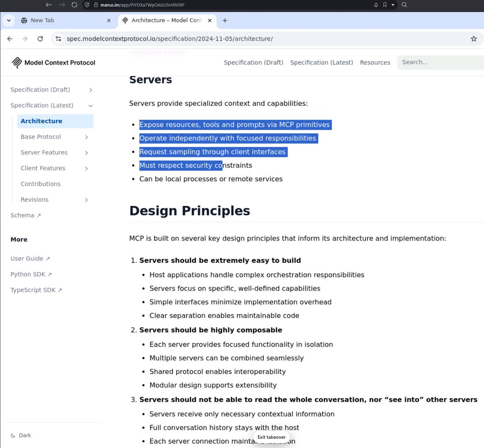Select Specification (Latest) in sidebar
This screenshot has width=484, height=448.
[x=42, y=105]
